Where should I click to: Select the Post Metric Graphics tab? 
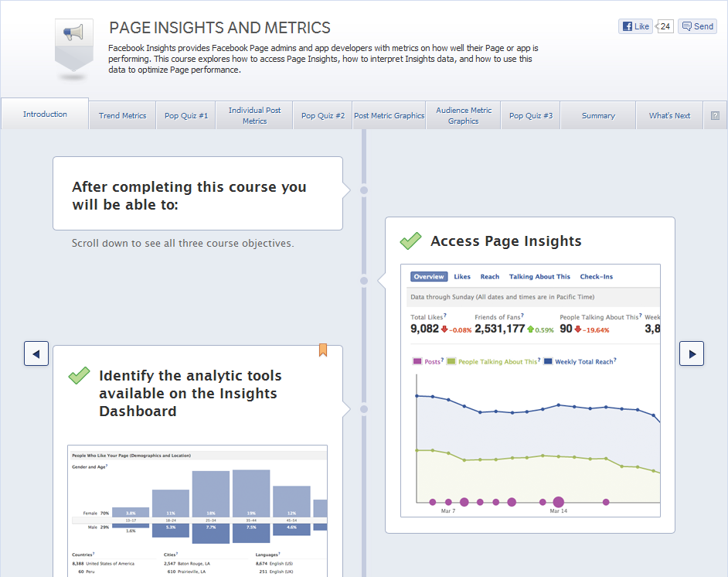tap(389, 116)
